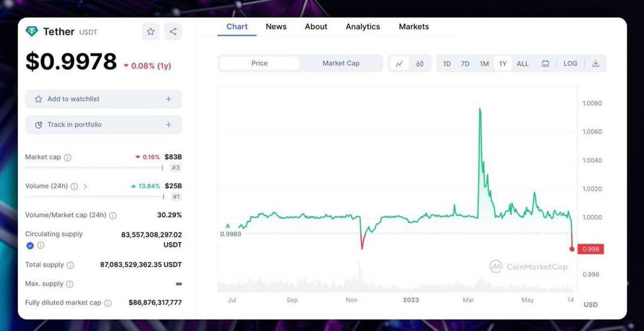Click the volume rank progress bar
Screen dimensions: 644x331
[94, 196]
